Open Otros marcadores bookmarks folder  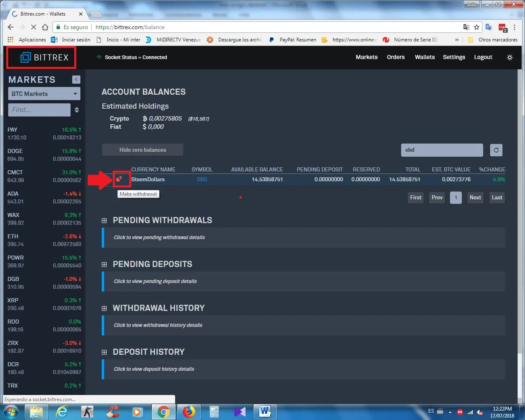[x=493, y=40]
